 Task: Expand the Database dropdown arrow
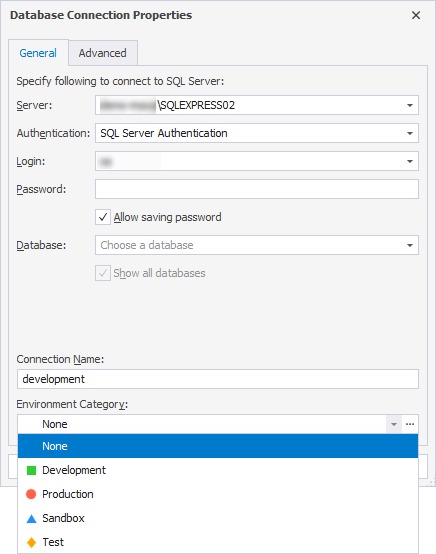410,245
